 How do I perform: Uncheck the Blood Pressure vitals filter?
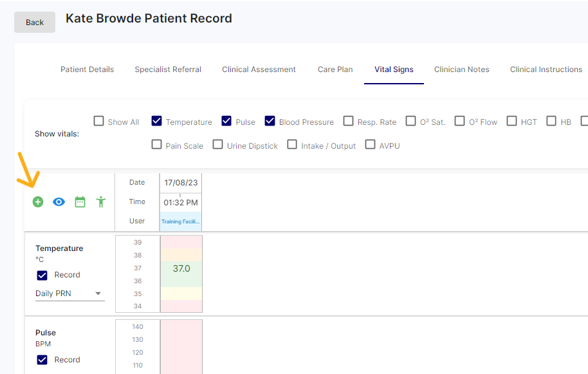pyautogui.click(x=270, y=121)
